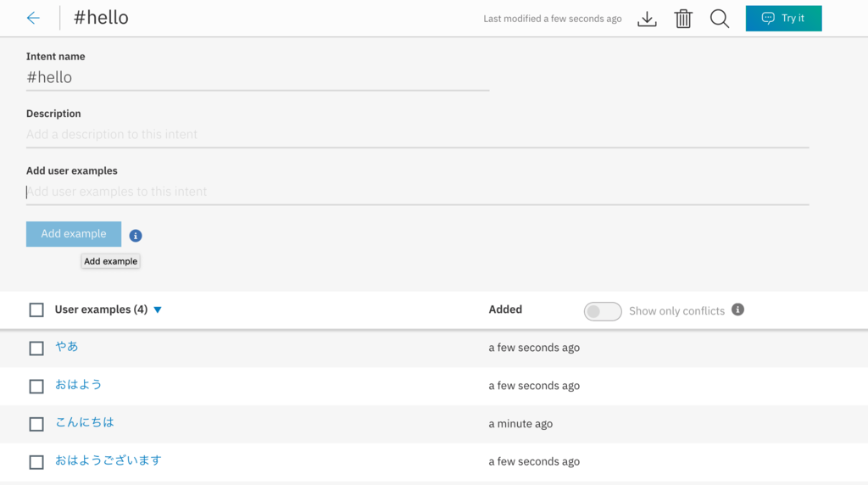
Task: Tick the おはようございます example checkbox
Action: [x=36, y=462]
